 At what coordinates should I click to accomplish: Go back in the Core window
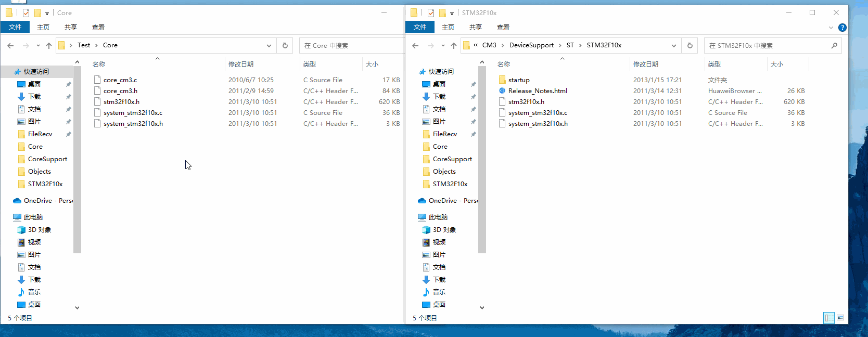pyautogui.click(x=10, y=46)
